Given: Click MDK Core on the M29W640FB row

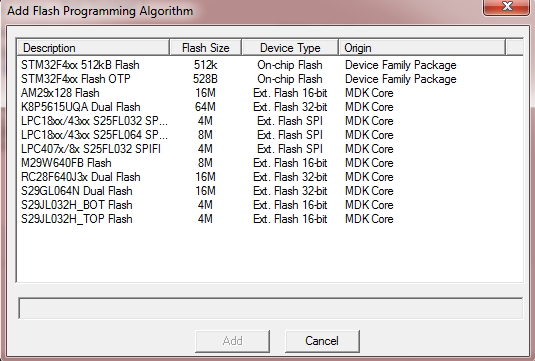Looking at the screenshot, I should pyautogui.click(x=369, y=163).
